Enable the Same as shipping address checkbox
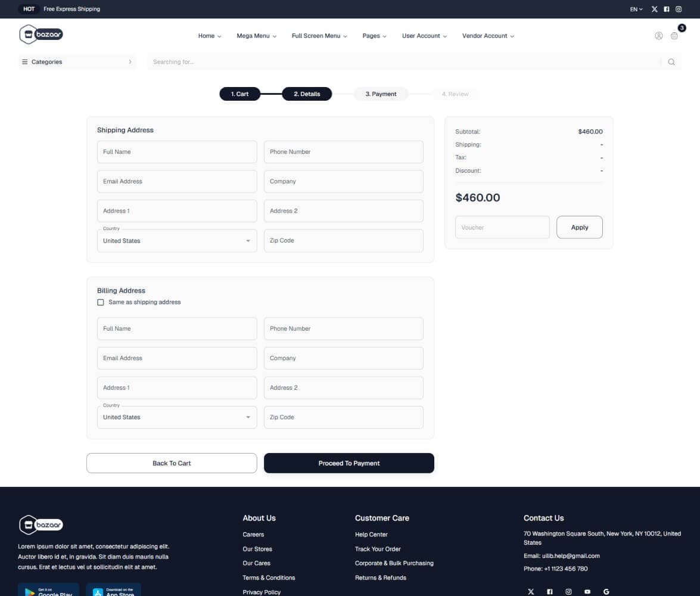Image resolution: width=700 pixels, height=596 pixels. click(x=101, y=302)
